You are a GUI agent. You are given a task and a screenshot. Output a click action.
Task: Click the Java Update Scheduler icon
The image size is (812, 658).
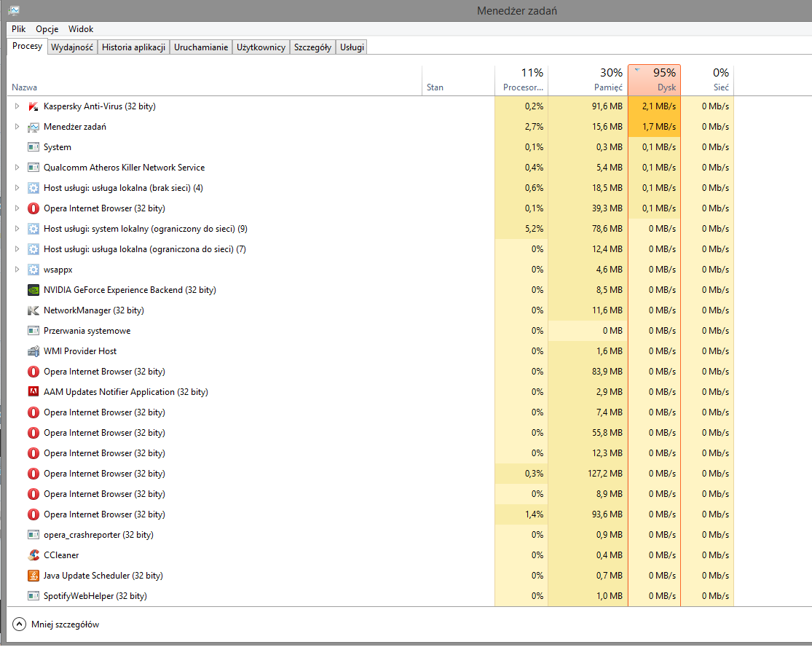[x=33, y=576]
